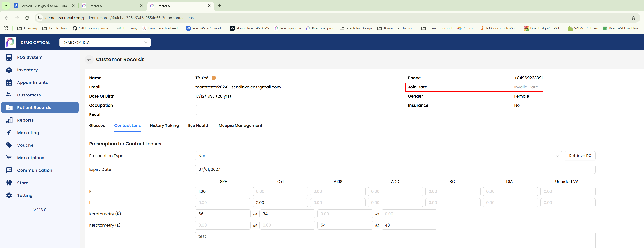Open the Learning bookmarks folder
The width and height of the screenshot is (644, 248).
(x=27, y=28)
